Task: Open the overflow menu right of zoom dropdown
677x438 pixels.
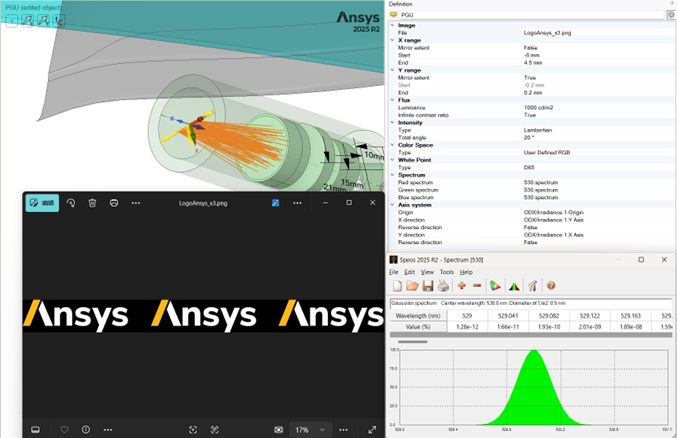Action: click(x=343, y=430)
